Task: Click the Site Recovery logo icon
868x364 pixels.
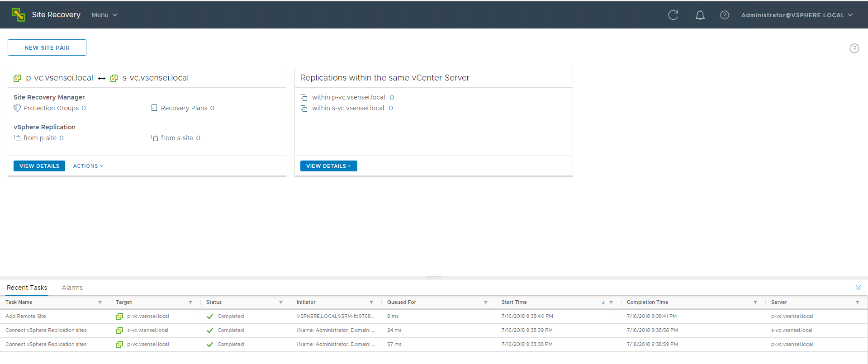Action: [19, 14]
